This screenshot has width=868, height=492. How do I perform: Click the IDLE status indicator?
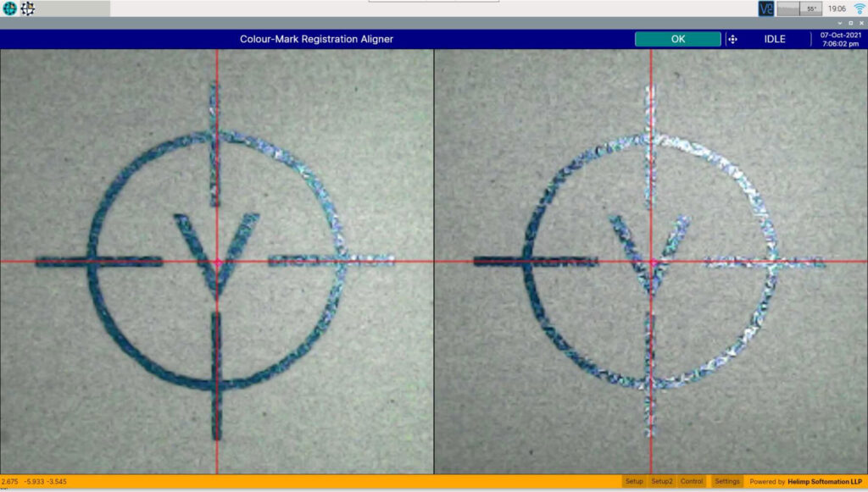tap(775, 39)
